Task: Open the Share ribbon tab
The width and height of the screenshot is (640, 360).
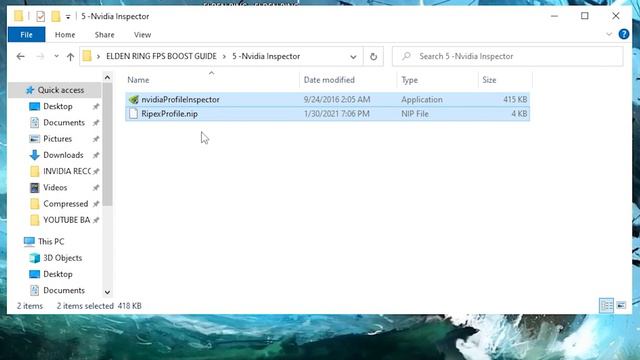Action: pos(104,35)
